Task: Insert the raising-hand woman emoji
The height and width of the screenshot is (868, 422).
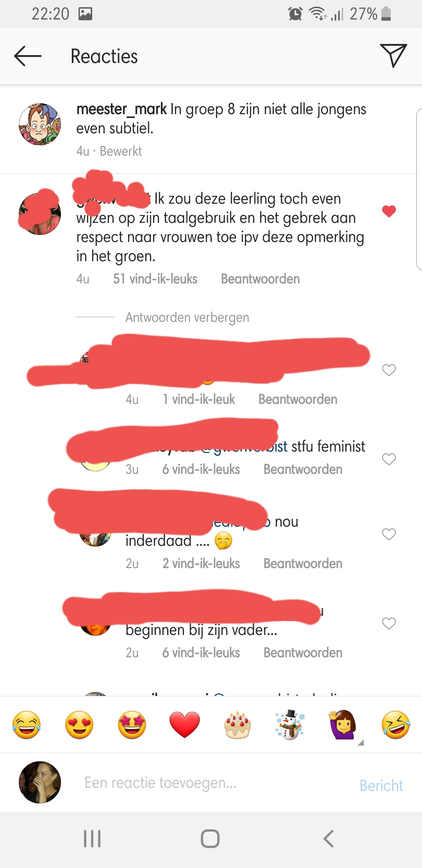Action: pyautogui.click(x=343, y=725)
